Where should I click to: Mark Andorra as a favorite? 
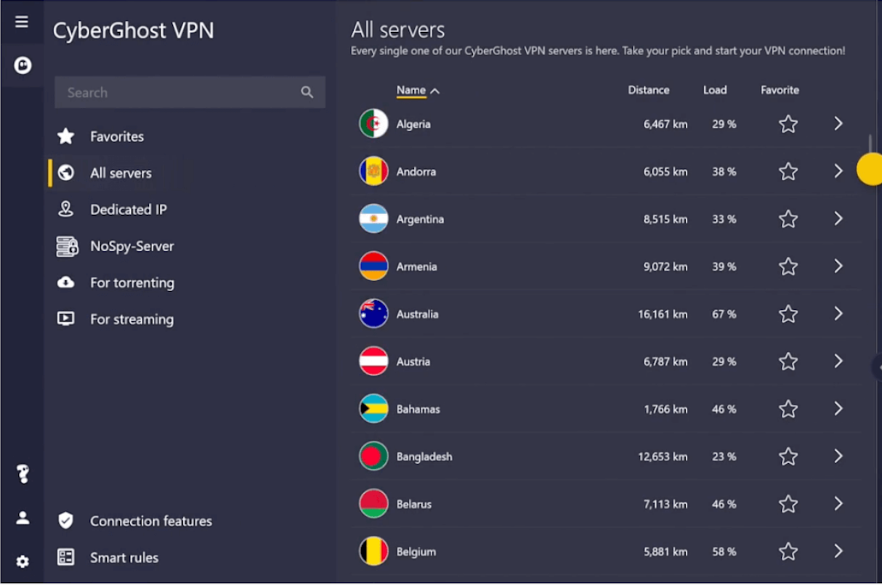788,172
